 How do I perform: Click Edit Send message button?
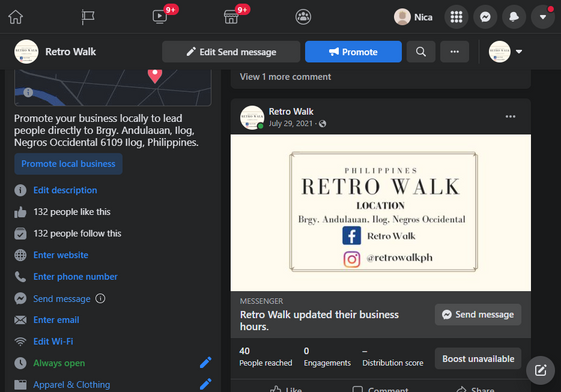(x=231, y=52)
